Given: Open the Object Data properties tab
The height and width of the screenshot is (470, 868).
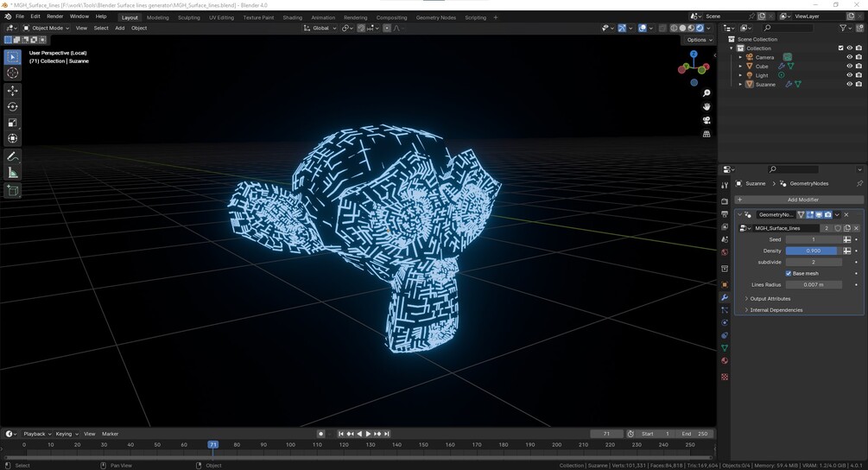Looking at the screenshot, I should tap(725, 348).
